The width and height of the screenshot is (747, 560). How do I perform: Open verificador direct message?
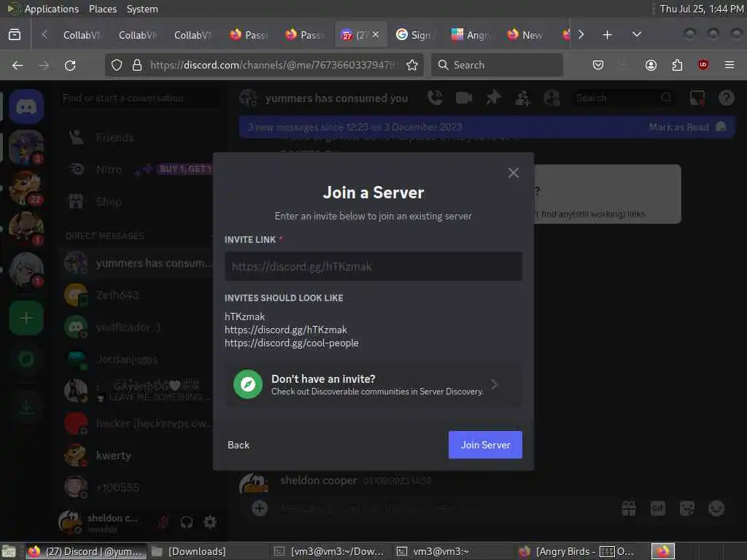tap(138, 327)
